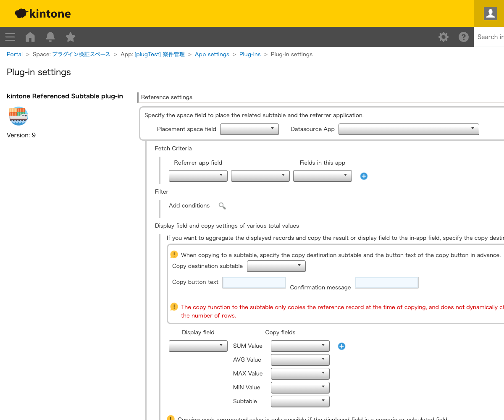Image resolution: width=504 pixels, height=420 pixels.
Task: Open the SUM Value copy field dropdown
Action: [300, 346]
